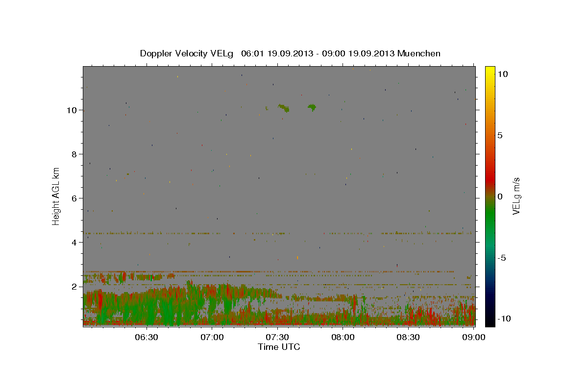588x392 pixels.
Task: Click the colorbar value -5 label
Action: [x=502, y=258]
